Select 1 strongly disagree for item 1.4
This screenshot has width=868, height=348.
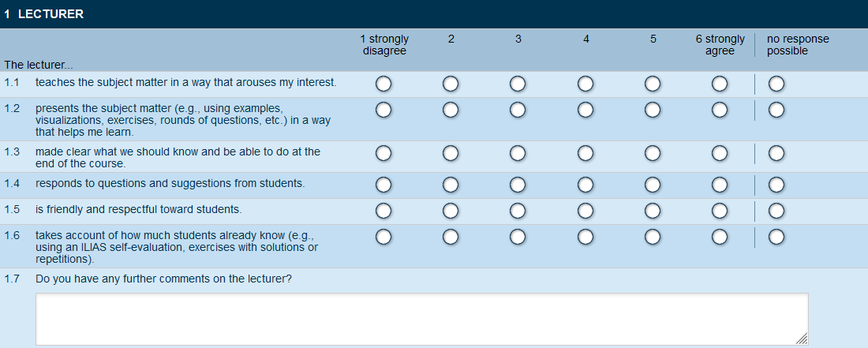383,185
